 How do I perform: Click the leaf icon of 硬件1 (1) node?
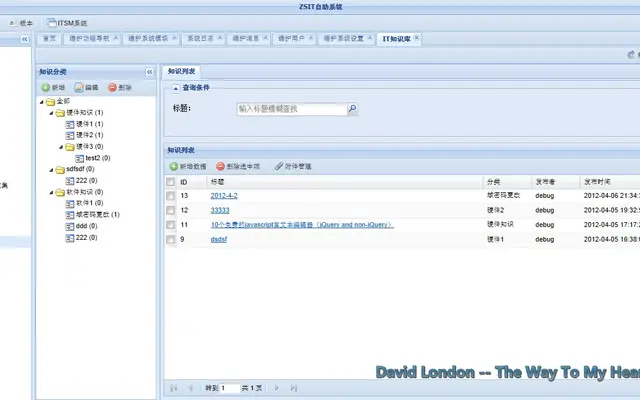pyautogui.click(x=70, y=124)
